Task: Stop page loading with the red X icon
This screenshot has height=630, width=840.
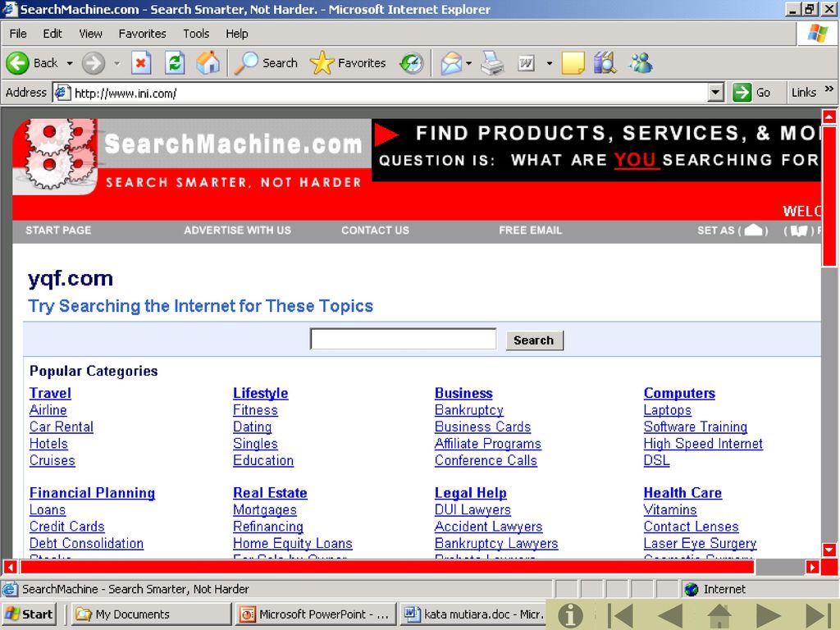Action: pos(141,63)
